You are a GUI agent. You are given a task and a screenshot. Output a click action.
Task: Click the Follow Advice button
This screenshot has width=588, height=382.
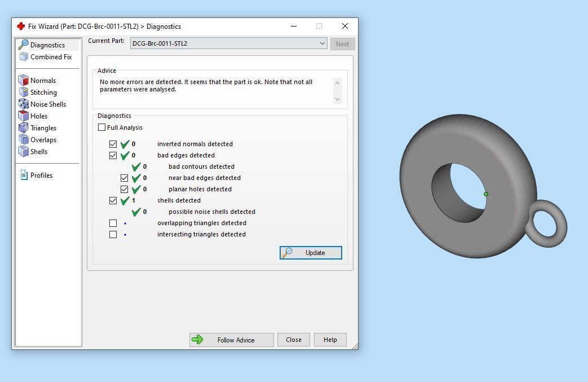click(x=231, y=340)
